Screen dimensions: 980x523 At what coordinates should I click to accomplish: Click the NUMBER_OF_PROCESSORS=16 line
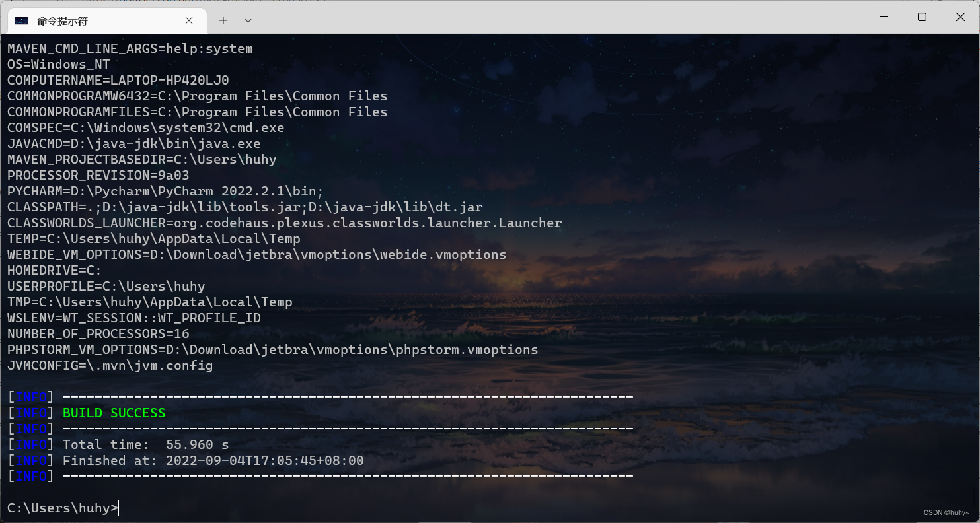click(98, 333)
